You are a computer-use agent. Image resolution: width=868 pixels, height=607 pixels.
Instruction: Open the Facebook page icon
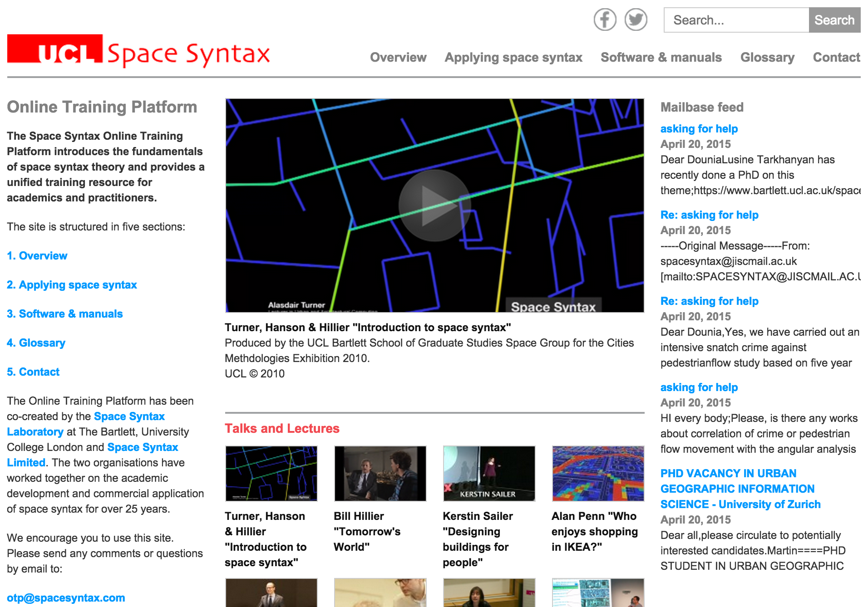605,20
